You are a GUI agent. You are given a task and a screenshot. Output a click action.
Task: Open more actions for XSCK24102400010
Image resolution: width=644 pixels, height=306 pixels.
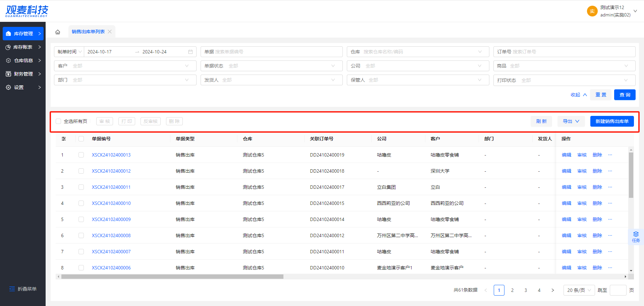[610, 203]
